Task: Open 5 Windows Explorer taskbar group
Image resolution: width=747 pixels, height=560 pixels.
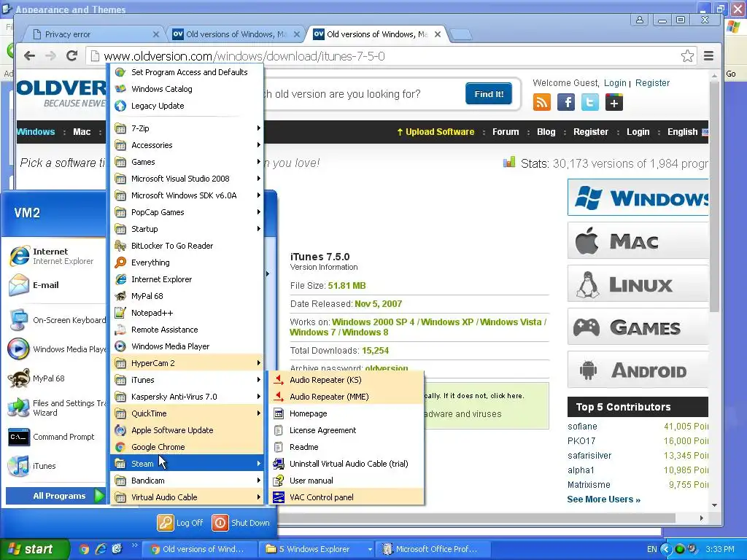Action: (x=318, y=549)
